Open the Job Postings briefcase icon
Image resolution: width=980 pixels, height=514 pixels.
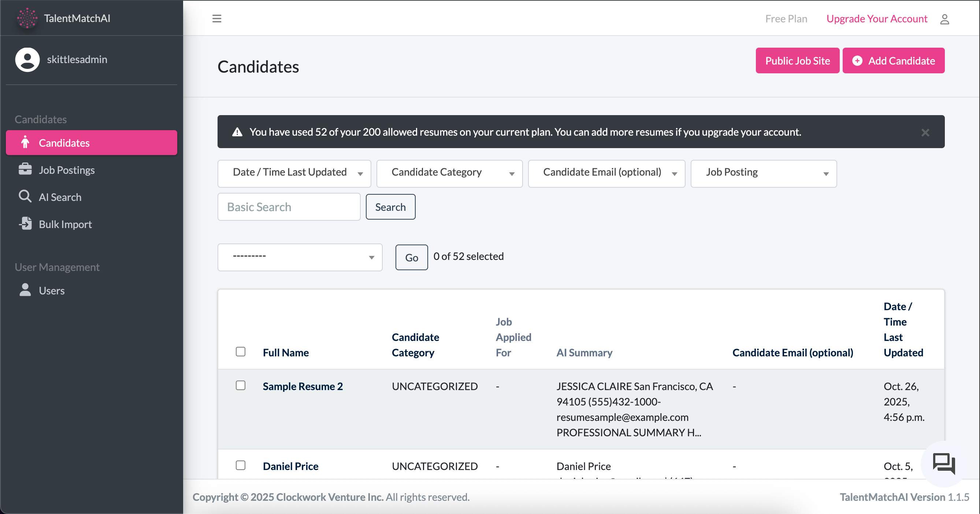tap(25, 169)
